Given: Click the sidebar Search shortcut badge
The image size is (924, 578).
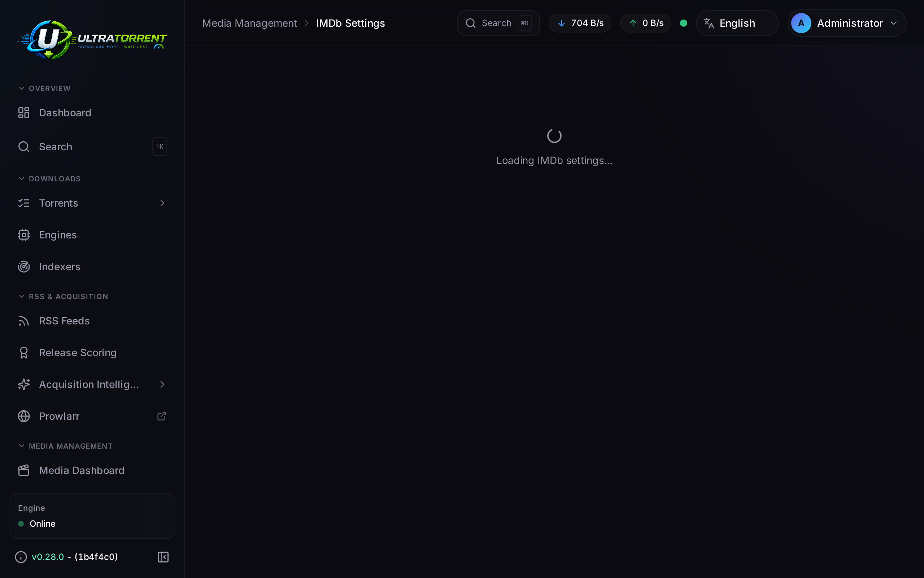Looking at the screenshot, I should pyautogui.click(x=160, y=147).
